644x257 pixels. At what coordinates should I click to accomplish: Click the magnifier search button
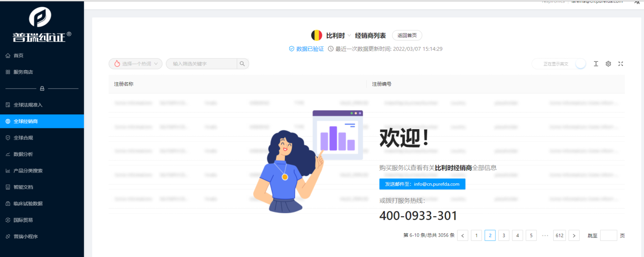[242, 64]
